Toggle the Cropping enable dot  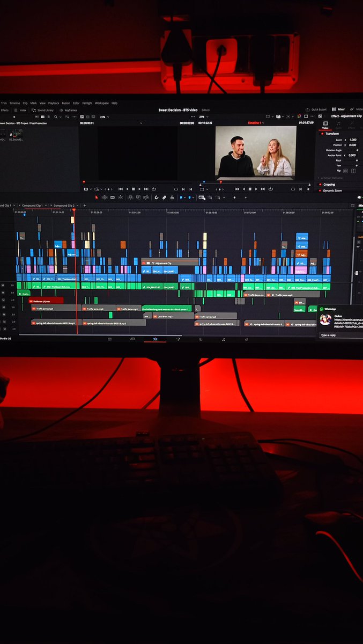pos(319,185)
